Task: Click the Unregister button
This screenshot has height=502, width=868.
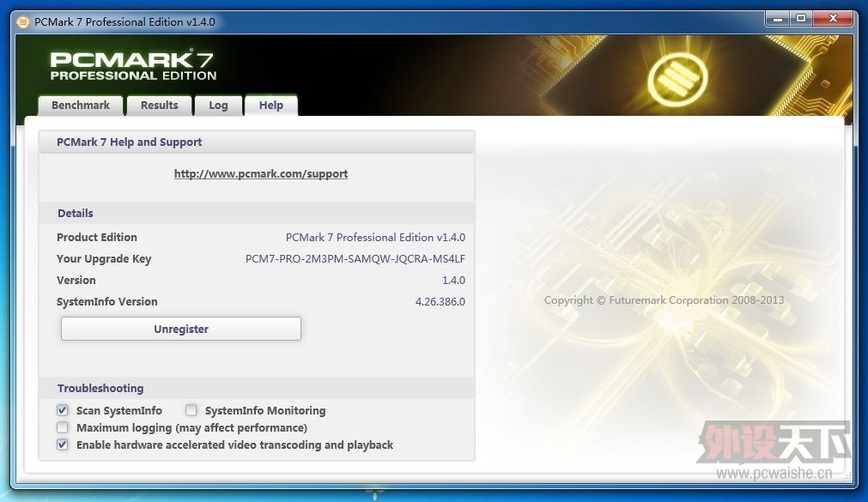Action: (181, 329)
